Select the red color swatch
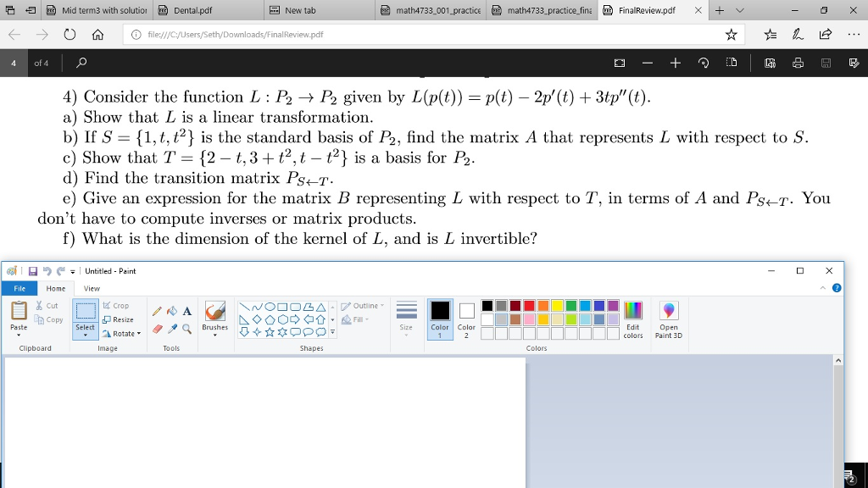This screenshot has width=868, height=488. pos(528,304)
